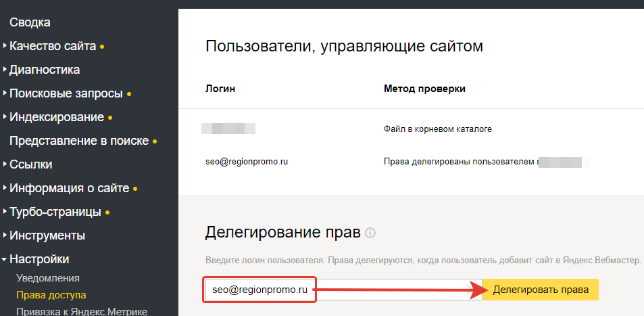
Task: Click the Файл в корневом каталоге cell
Action: (x=437, y=129)
